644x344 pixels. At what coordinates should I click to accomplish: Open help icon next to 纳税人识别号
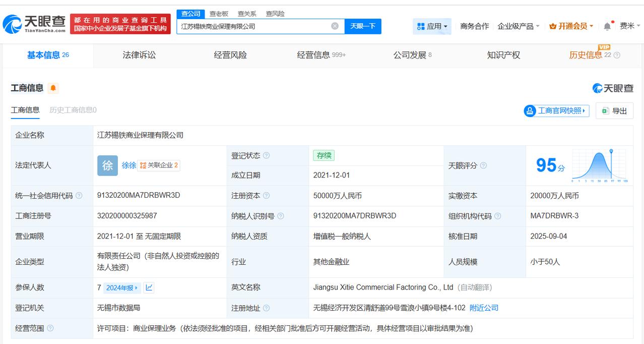[x=281, y=216]
